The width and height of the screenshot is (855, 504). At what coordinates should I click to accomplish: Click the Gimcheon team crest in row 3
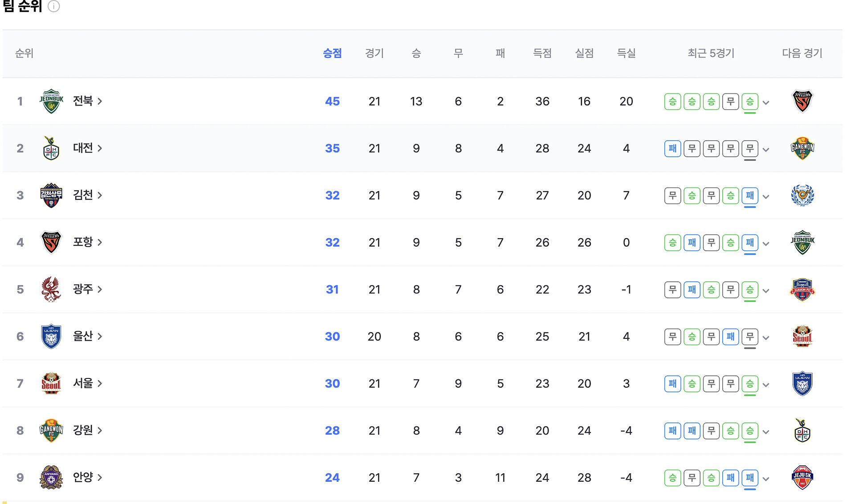pos(51,195)
